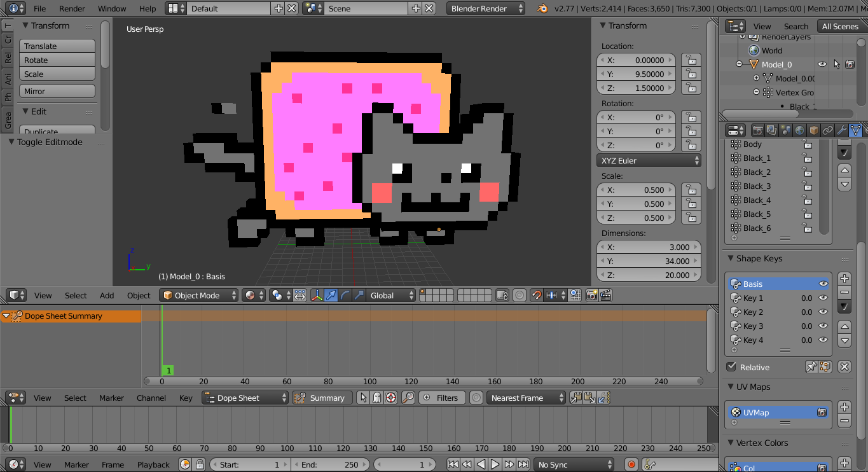Click the show-hidden ghost icon in Dope Sheet
The width and height of the screenshot is (868, 472).
[377, 398]
